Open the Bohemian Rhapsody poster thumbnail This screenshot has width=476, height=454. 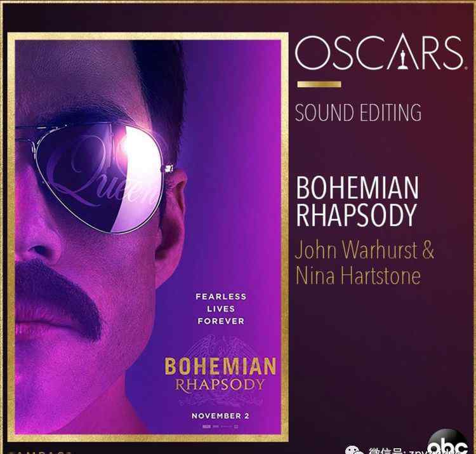pos(148,237)
